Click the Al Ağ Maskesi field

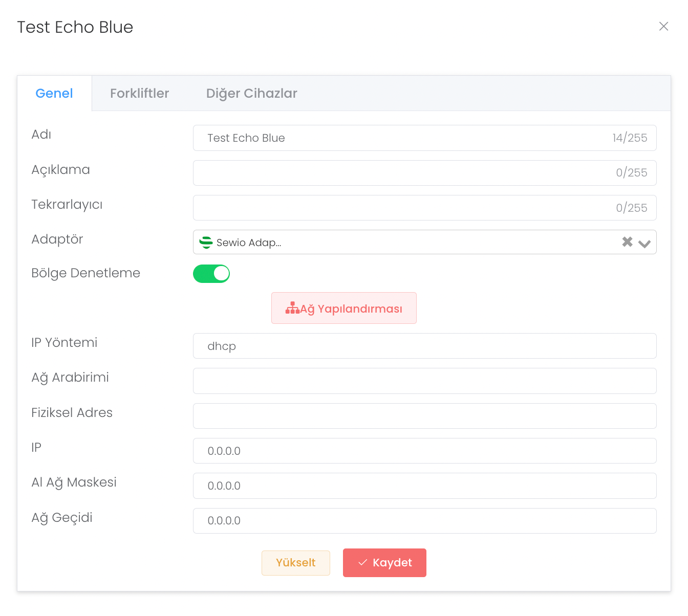[x=424, y=486]
